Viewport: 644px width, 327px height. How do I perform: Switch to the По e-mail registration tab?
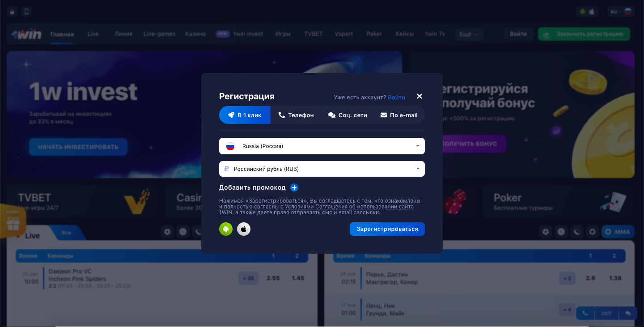click(399, 115)
